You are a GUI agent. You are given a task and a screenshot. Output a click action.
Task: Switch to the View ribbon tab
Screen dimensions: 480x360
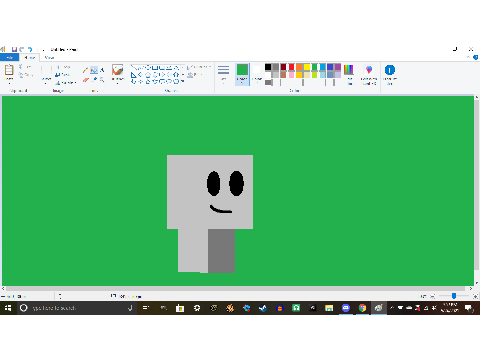(49, 58)
